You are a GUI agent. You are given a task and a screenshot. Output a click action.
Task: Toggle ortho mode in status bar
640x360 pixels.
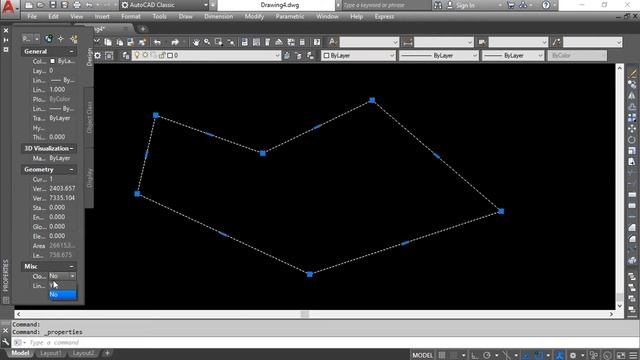click(474, 355)
